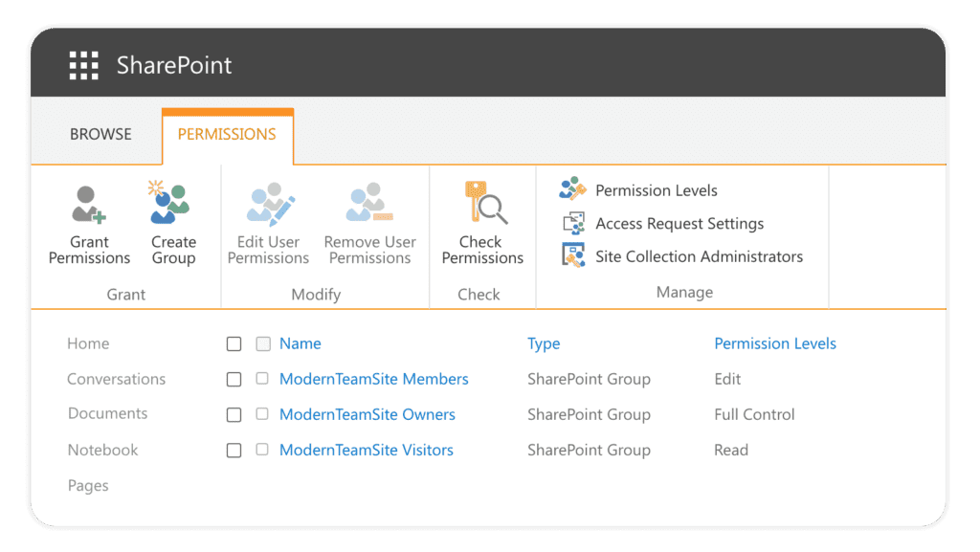Screen dimensions: 980x552
Task: Open Site Collection Administrators
Action: [699, 256]
